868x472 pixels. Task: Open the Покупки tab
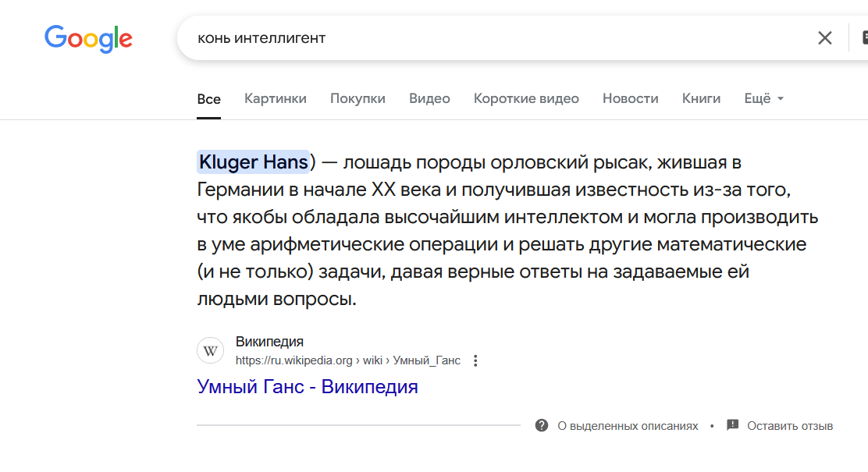tap(358, 98)
